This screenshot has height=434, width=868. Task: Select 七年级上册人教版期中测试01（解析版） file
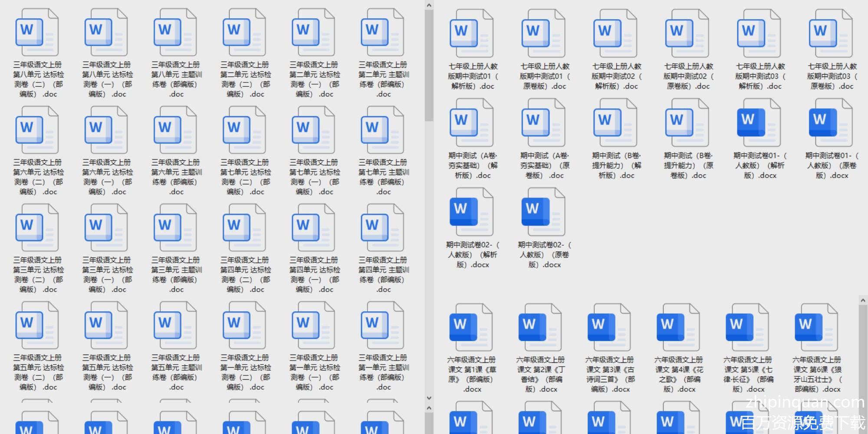pos(472,34)
